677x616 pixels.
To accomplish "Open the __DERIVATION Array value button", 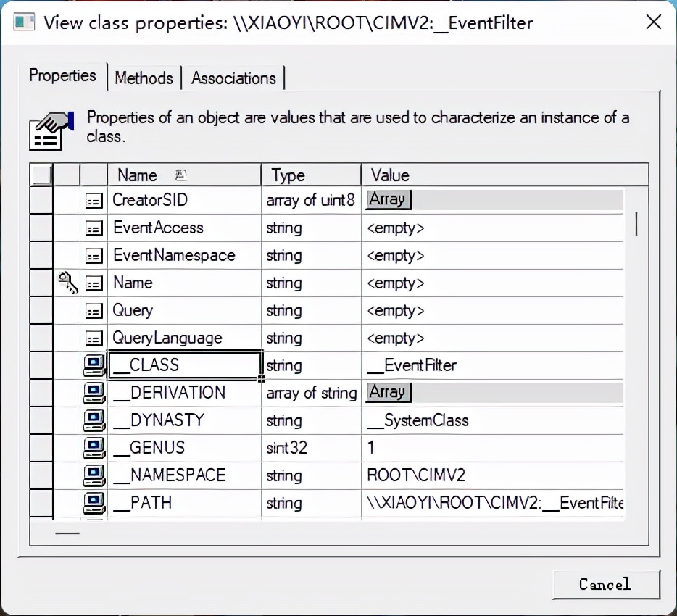I will [x=389, y=392].
